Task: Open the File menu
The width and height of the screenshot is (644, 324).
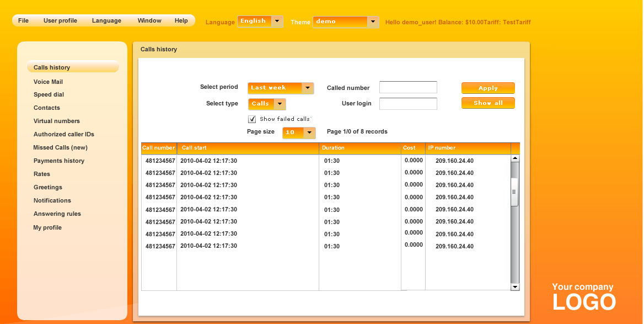Action: [x=23, y=20]
